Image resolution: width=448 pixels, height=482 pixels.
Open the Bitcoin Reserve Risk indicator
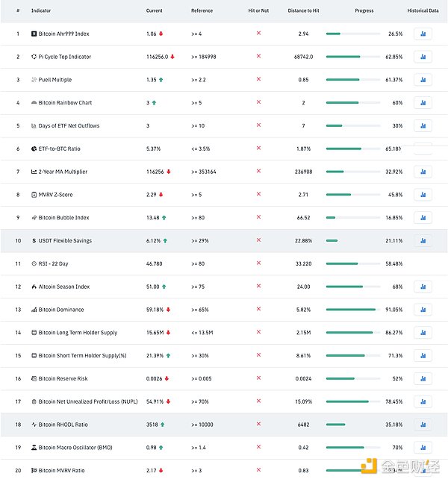63,379
